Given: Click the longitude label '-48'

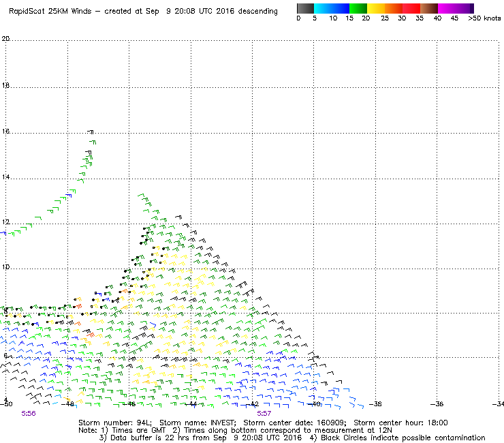Looking at the screenshot, I should (x=67, y=403).
